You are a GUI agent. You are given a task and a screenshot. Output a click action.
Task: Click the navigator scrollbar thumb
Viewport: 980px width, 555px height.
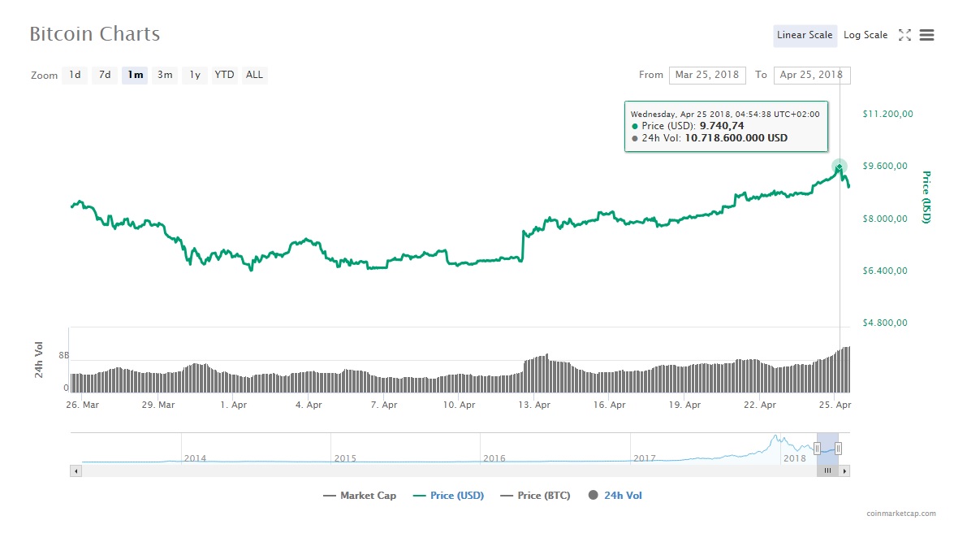tap(827, 470)
